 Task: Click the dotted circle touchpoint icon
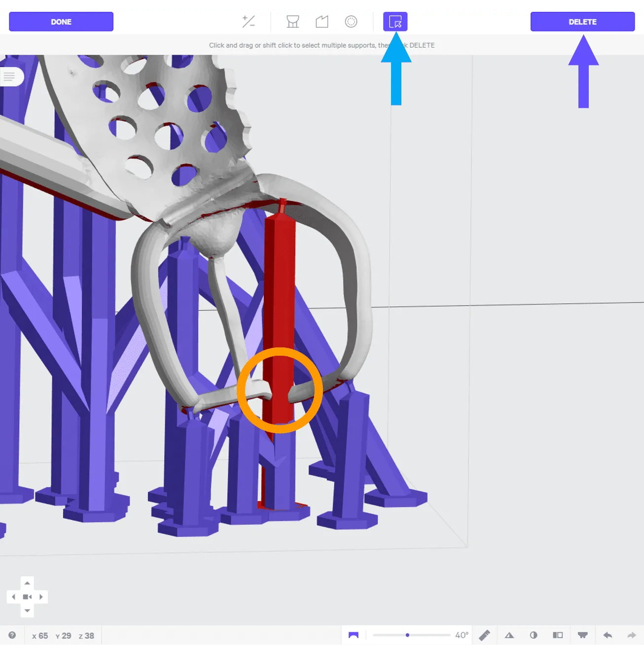pyautogui.click(x=351, y=22)
